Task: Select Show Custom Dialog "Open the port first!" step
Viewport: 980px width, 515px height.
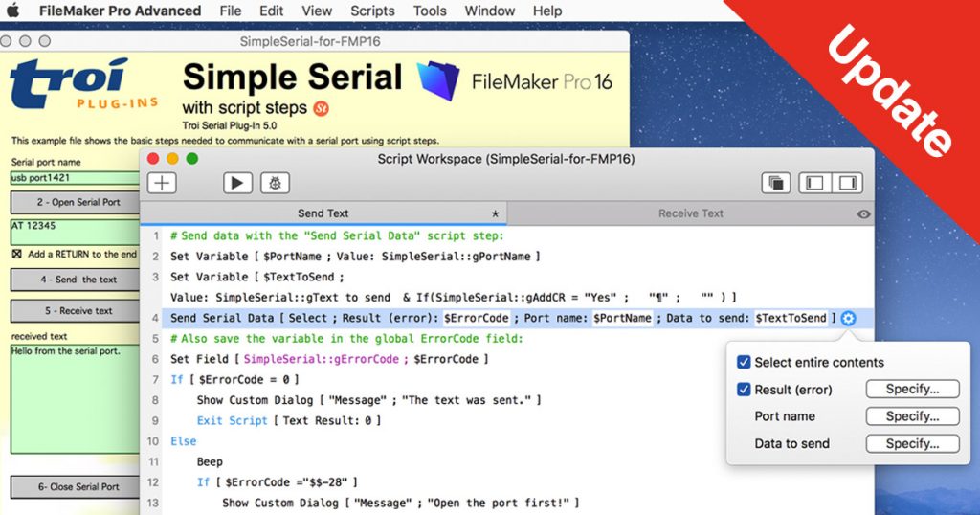Action: click(x=401, y=504)
